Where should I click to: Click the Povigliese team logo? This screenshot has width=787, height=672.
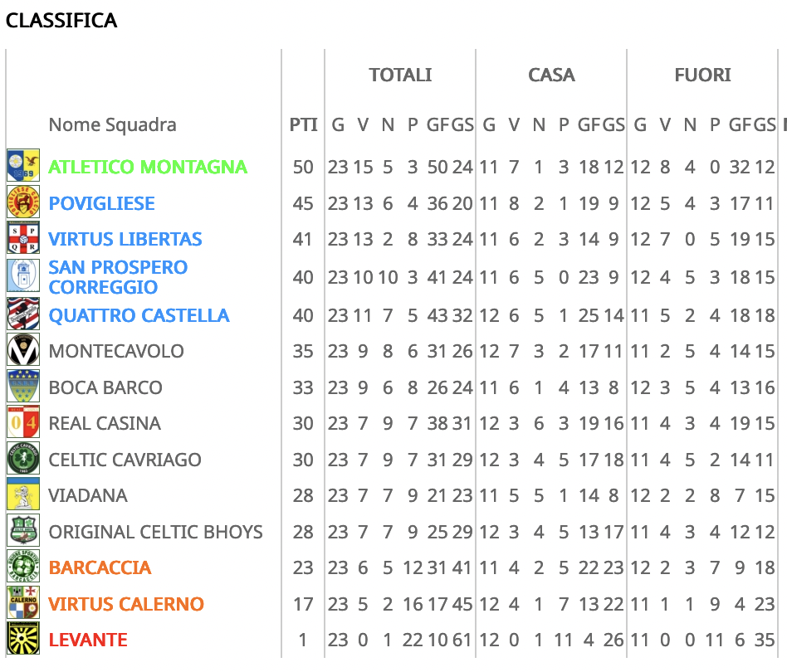tap(23, 202)
